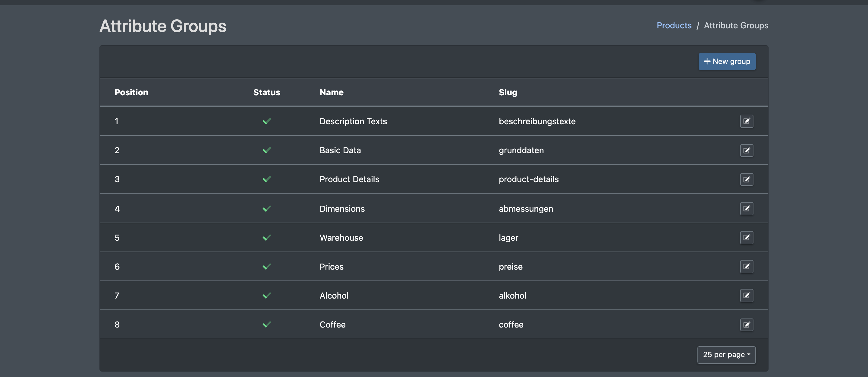The image size is (868, 377).
Task: Click position number 8 cell
Action: 117,325
